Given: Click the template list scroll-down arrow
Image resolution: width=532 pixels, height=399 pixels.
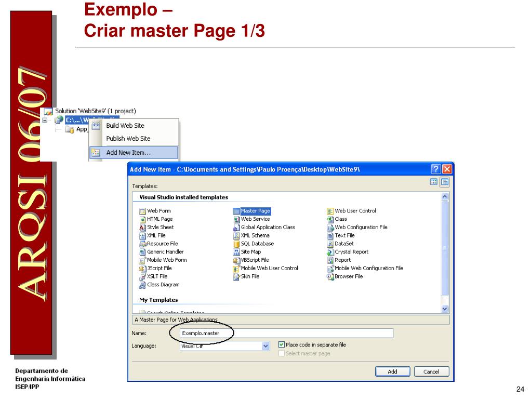Looking at the screenshot, I should pos(445,309).
